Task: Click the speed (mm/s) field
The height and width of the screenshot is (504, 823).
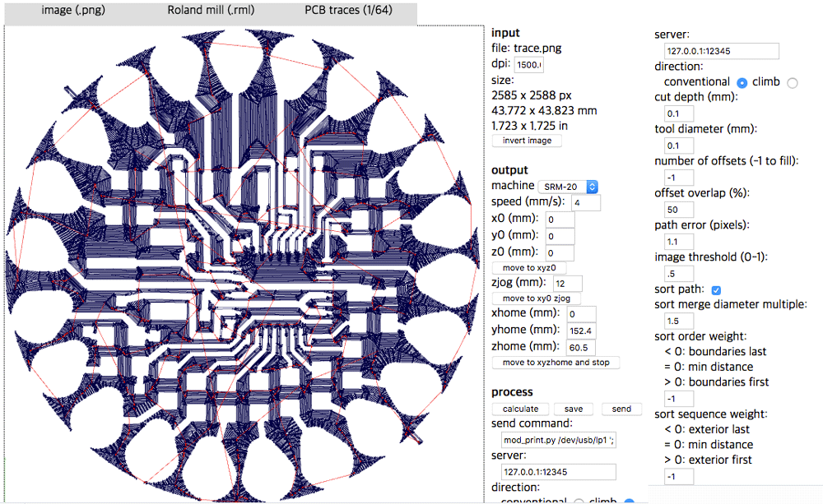Action: 586,202
